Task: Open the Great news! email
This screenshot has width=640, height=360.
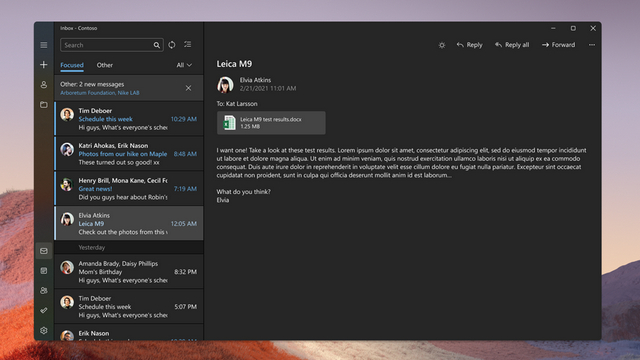Action: pyautogui.click(x=129, y=189)
